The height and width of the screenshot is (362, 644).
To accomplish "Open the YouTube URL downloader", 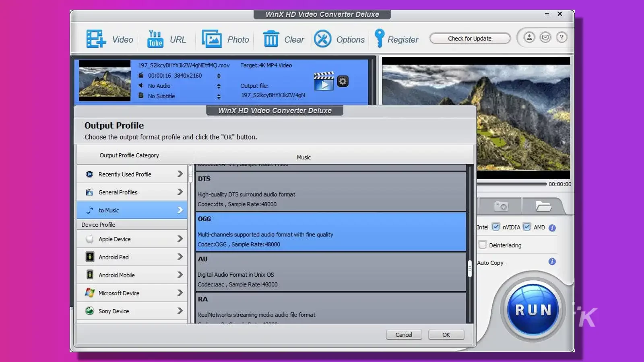I will coord(155,39).
